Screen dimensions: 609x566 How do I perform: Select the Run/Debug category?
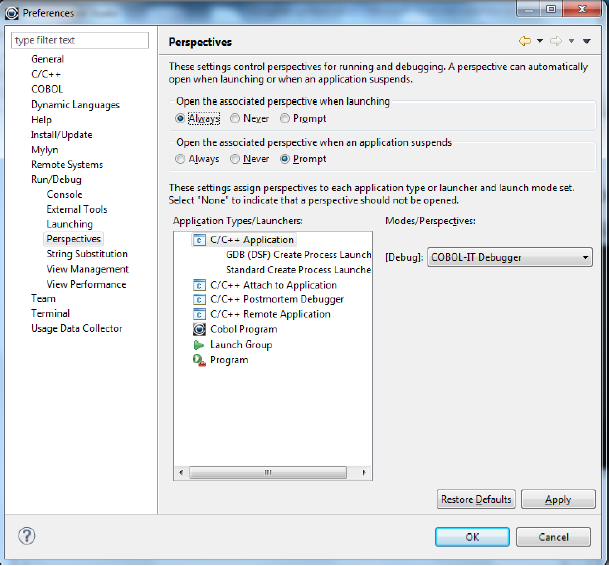tap(56, 179)
